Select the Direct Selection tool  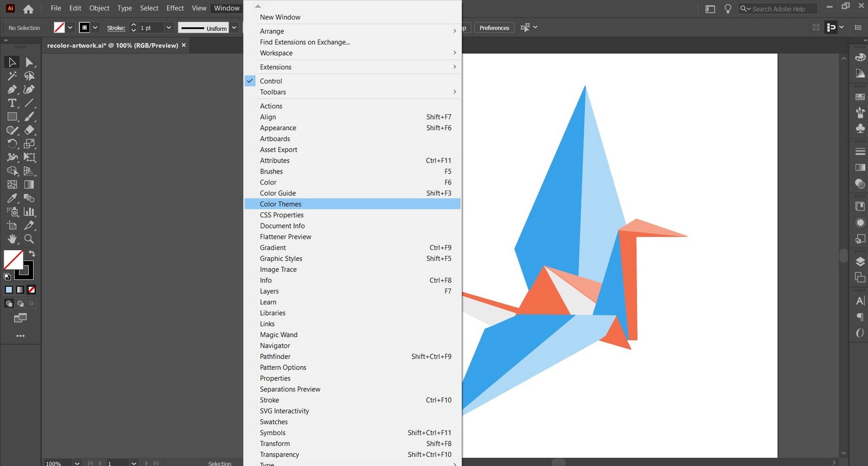click(x=29, y=62)
